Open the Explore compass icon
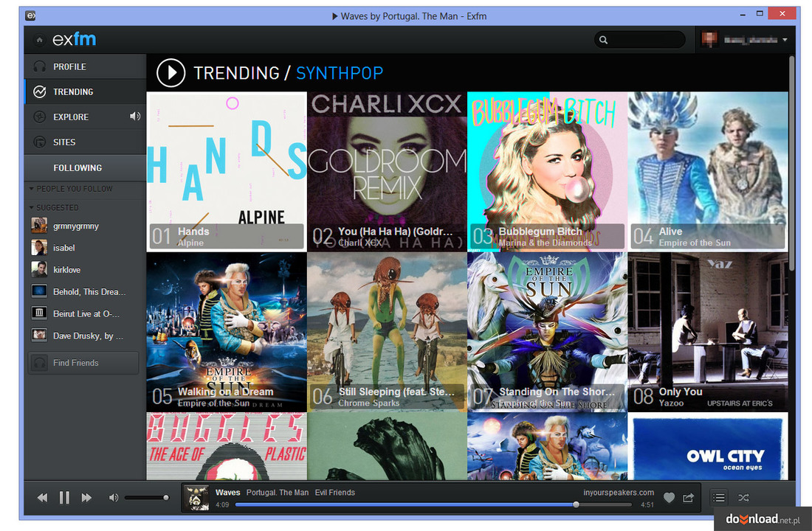 pyautogui.click(x=39, y=117)
